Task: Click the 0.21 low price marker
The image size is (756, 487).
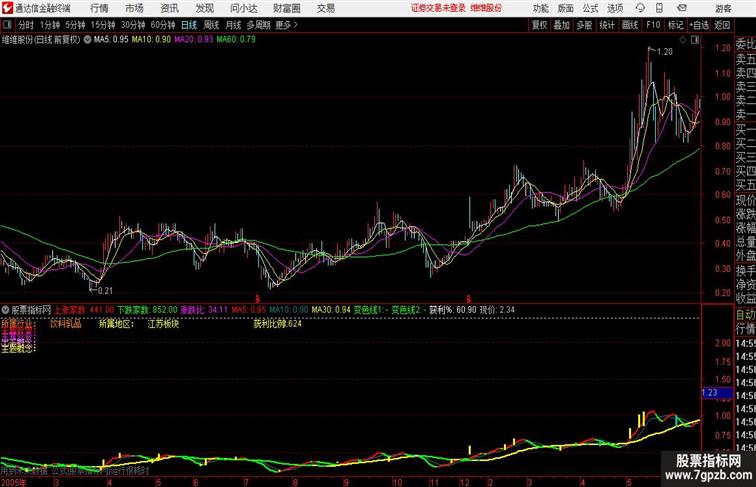Action: point(105,291)
